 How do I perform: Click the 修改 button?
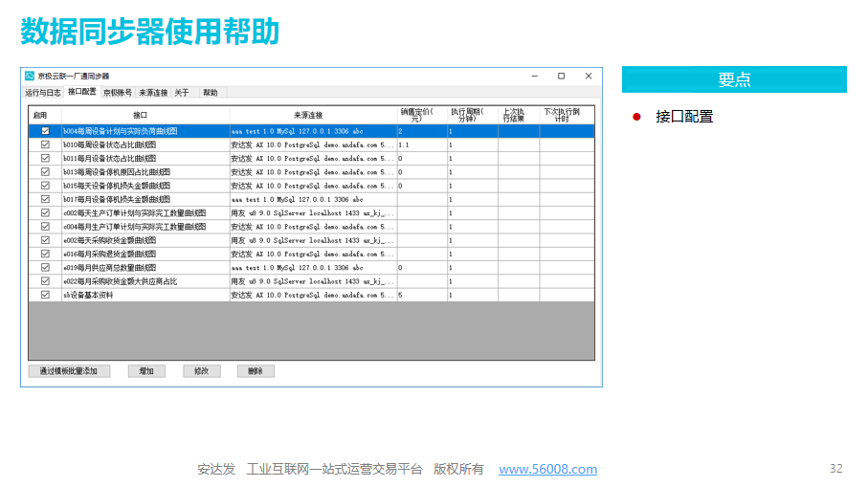[201, 370]
